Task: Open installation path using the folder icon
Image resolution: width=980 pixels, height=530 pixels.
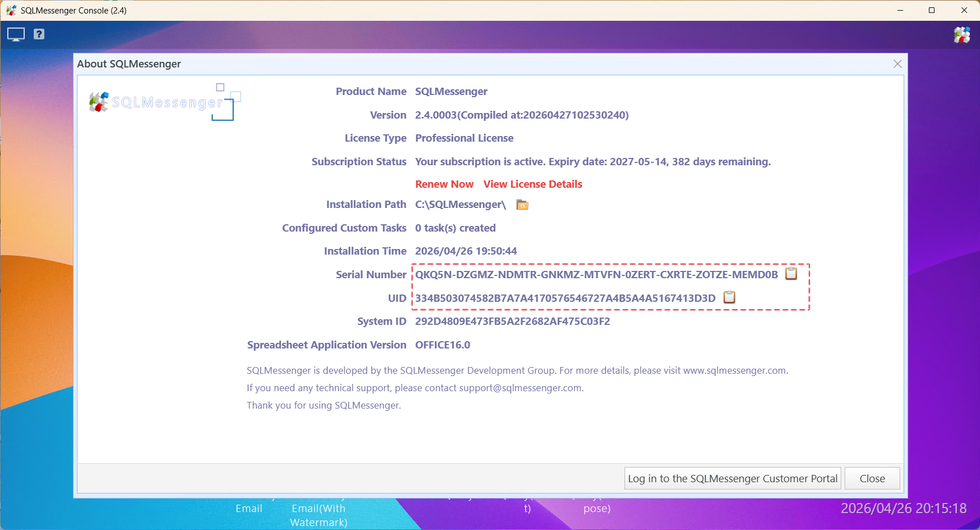Action: 522,205
